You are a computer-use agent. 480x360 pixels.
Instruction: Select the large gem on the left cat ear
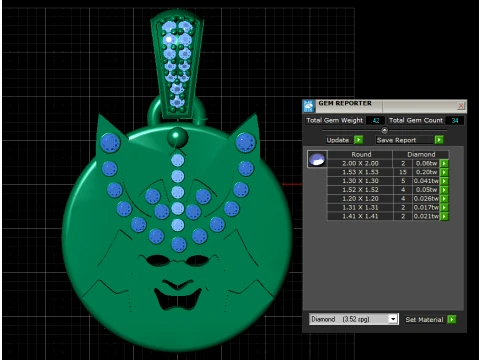click(x=110, y=143)
